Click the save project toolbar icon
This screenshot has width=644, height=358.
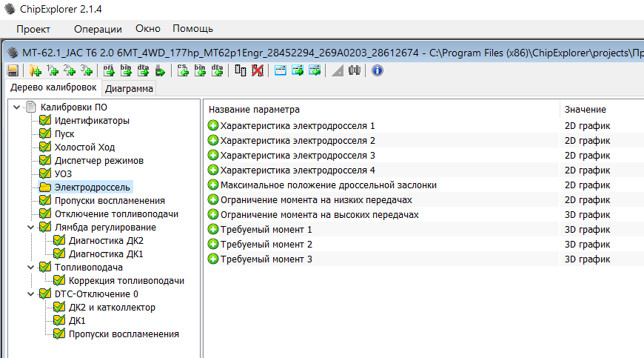pyautogui.click(x=13, y=70)
